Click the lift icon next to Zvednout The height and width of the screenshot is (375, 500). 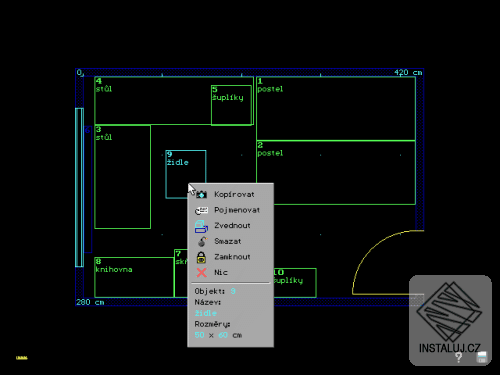[201, 226]
